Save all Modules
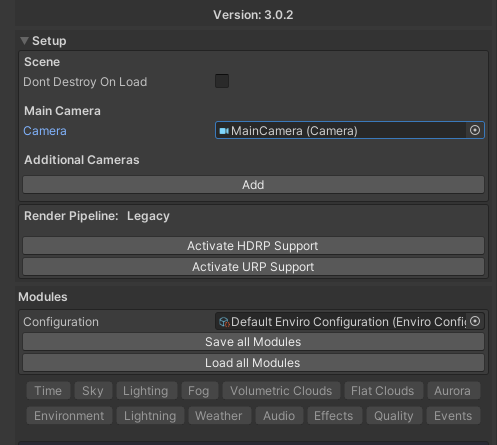 click(253, 342)
